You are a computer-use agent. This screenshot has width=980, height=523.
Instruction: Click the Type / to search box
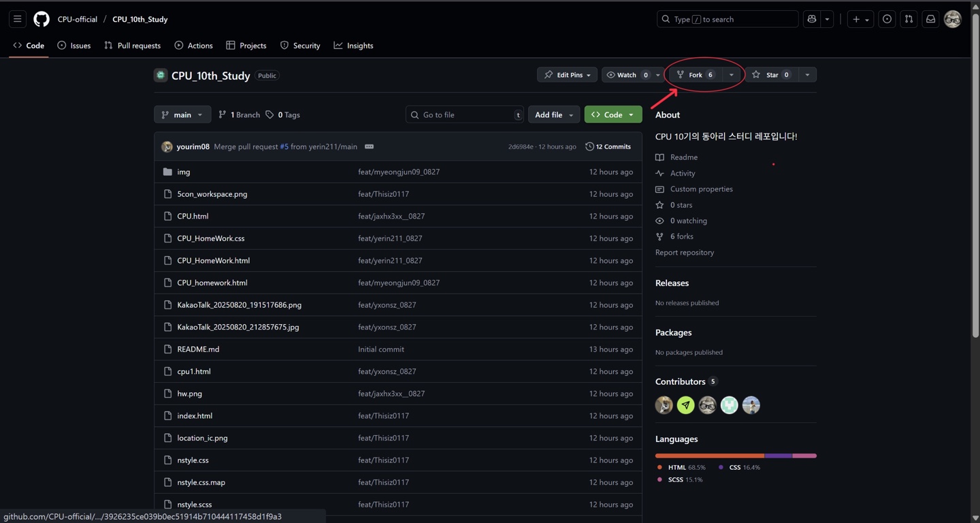point(728,19)
